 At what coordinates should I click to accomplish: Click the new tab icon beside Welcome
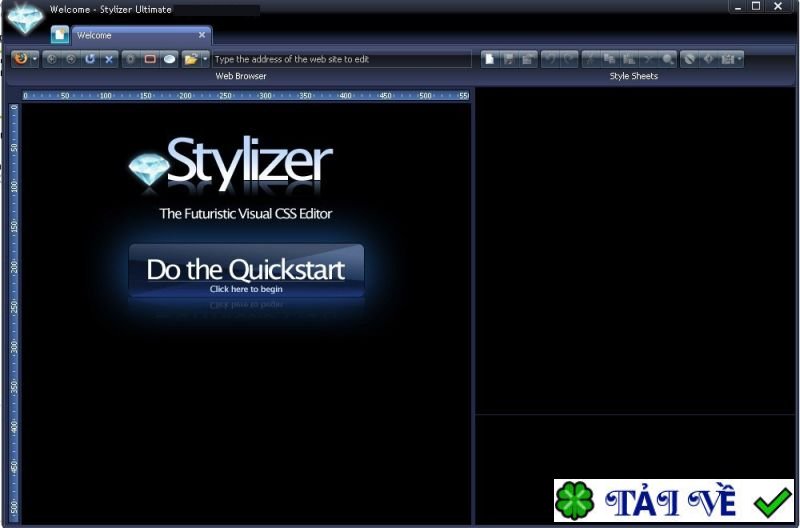click(60, 35)
